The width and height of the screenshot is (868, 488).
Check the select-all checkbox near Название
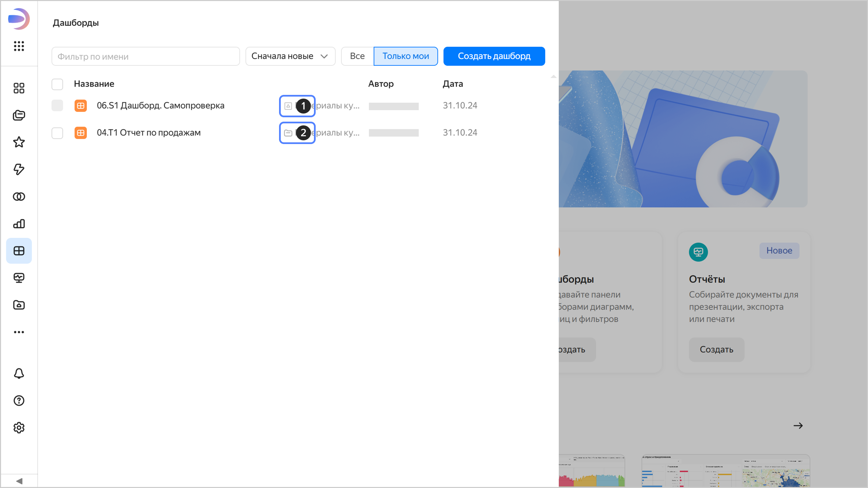pyautogui.click(x=57, y=84)
